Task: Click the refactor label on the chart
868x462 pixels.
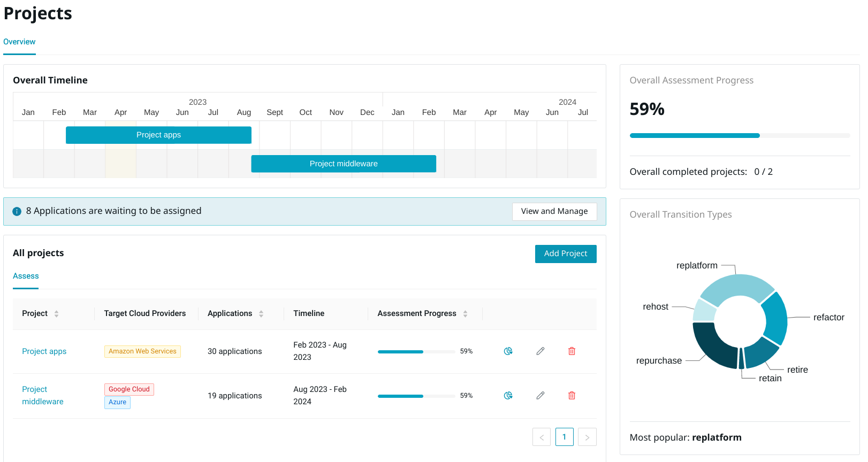Action: [x=829, y=317]
